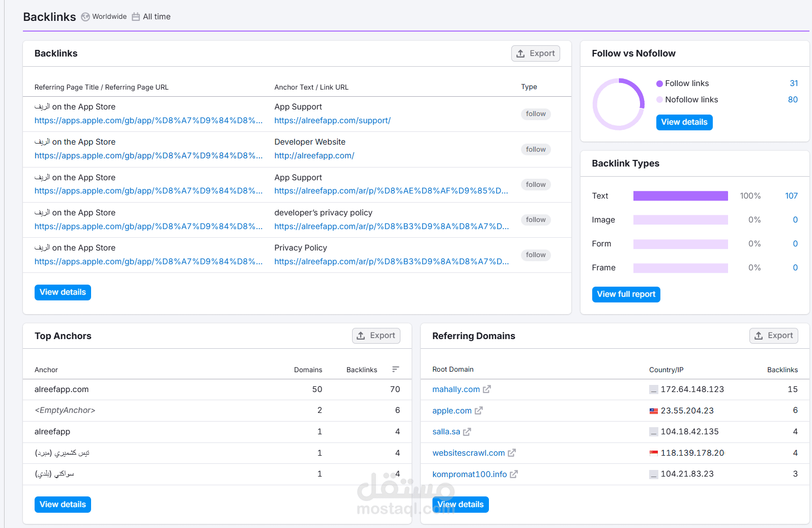Open external link icon beside kompromat100.info
The image size is (812, 528).
(514, 474)
